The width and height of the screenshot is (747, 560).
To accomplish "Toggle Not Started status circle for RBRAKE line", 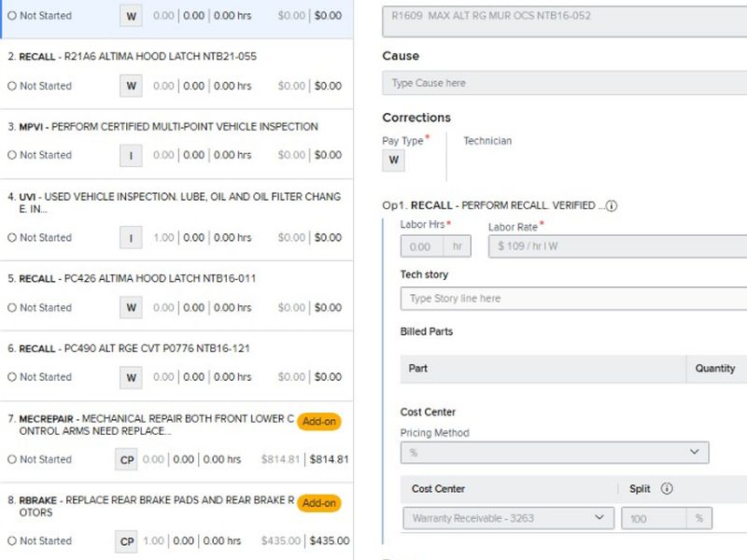I will click(12, 541).
